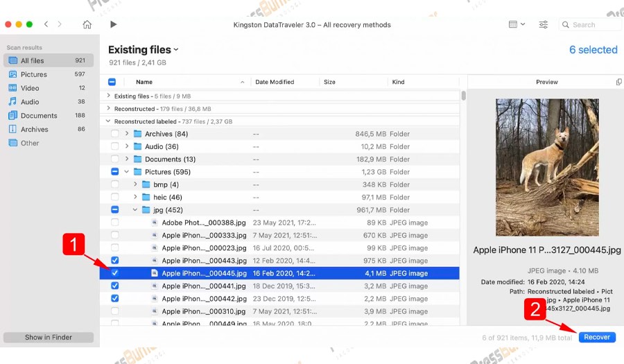Click the copy icon in Preview header

pos(618,82)
